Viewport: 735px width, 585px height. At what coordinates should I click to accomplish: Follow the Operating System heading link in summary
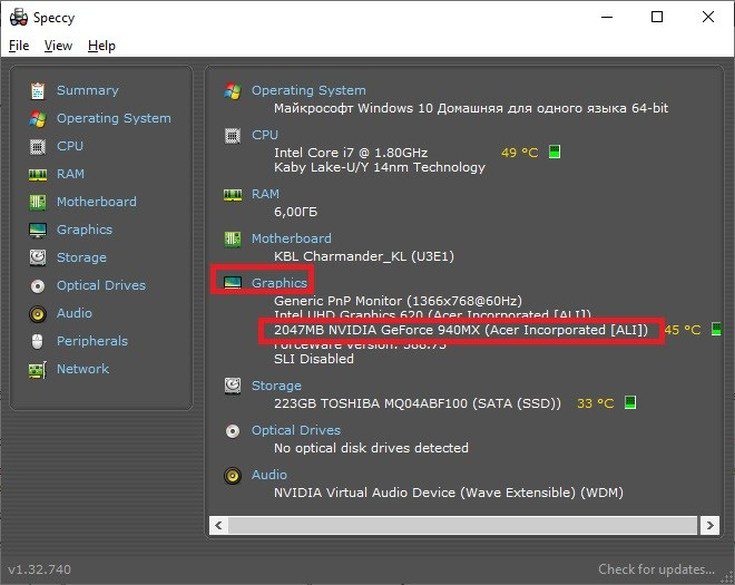308,90
